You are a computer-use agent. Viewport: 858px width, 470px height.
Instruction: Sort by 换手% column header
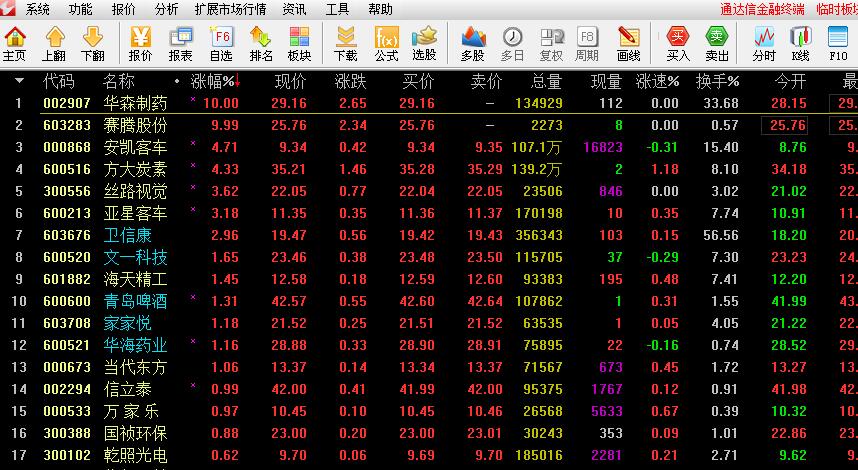717,82
